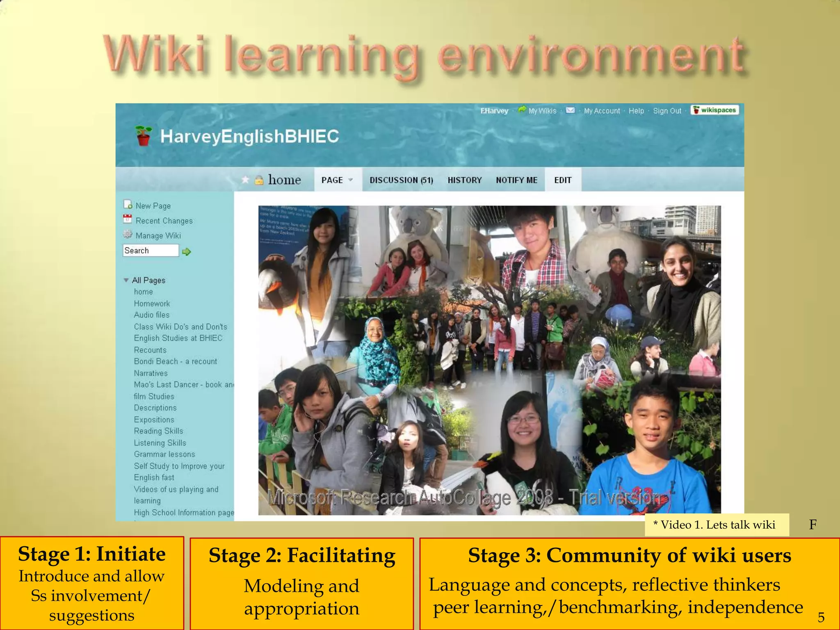Viewport: 840px width, 630px height.
Task: Open the Recent Changes link
Action: point(164,221)
